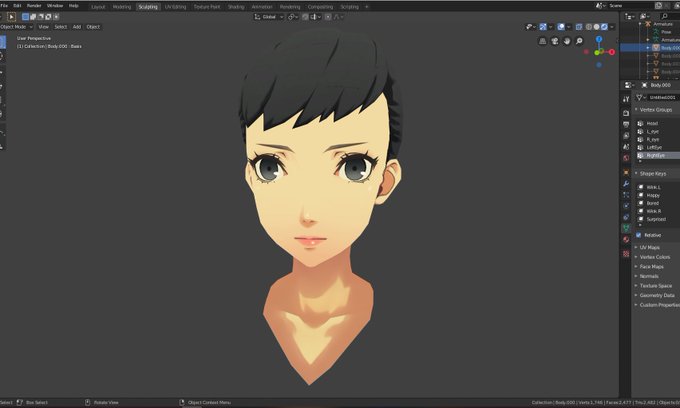Click the Move view hand icon
The height and width of the screenshot is (408, 680).
[567, 41]
